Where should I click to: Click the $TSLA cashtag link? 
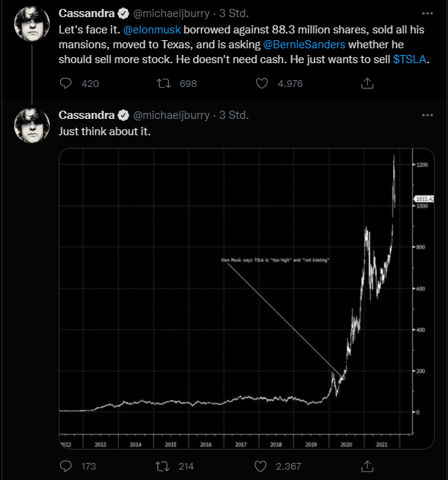click(x=409, y=59)
